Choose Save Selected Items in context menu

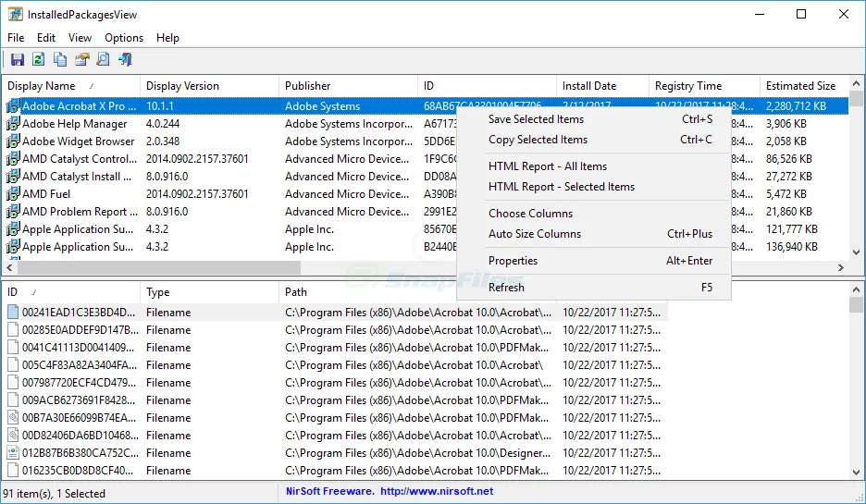(594, 119)
